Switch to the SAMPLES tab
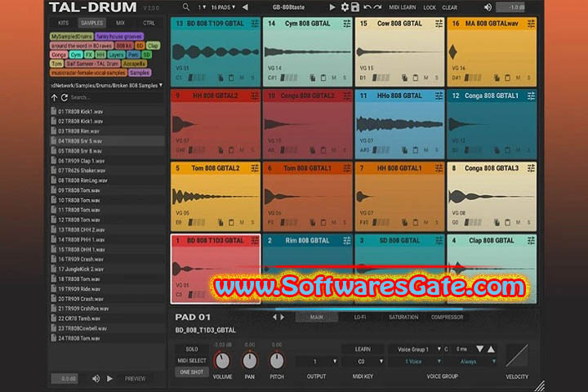The width and height of the screenshot is (588, 392). tap(91, 23)
